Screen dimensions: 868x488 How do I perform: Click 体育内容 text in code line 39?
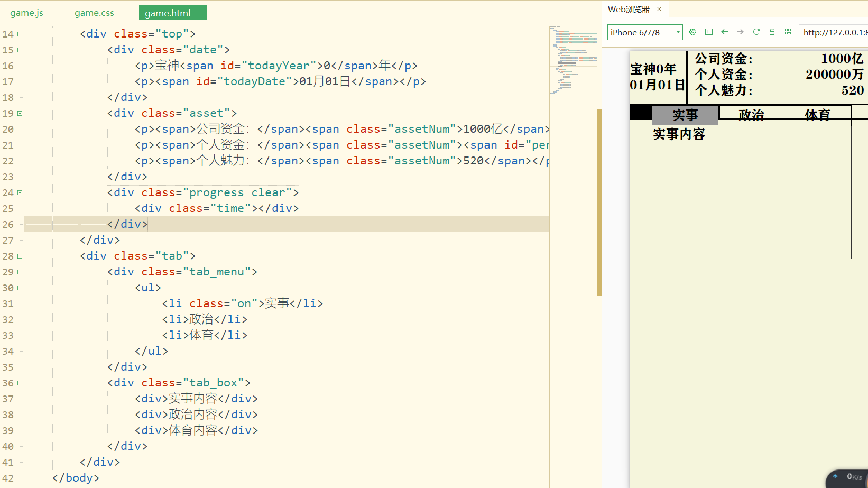click(x=193, y=430)
